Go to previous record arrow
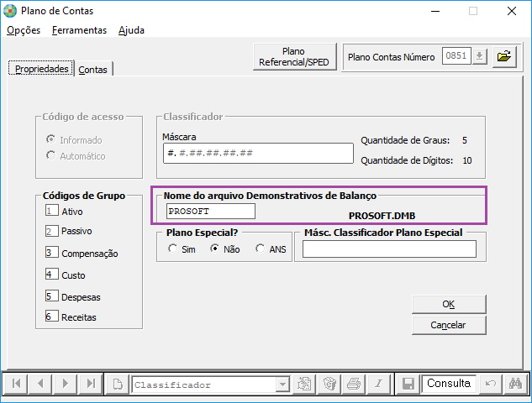Screen dimensions: 532x403 (40, 384)
